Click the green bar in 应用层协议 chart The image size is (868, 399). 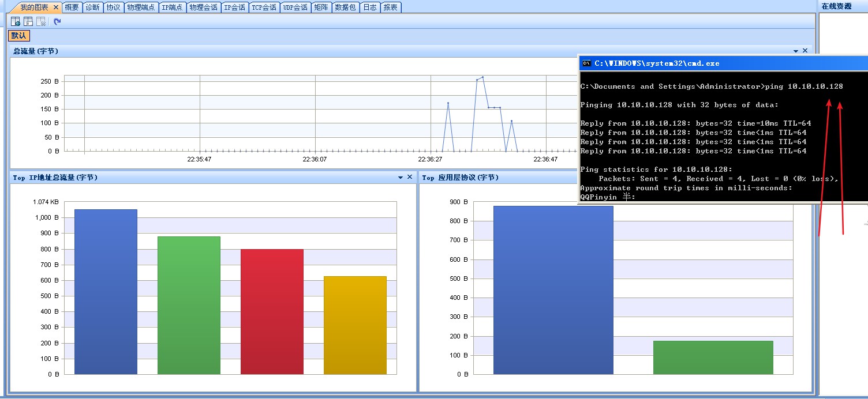(x=713, y=357)
